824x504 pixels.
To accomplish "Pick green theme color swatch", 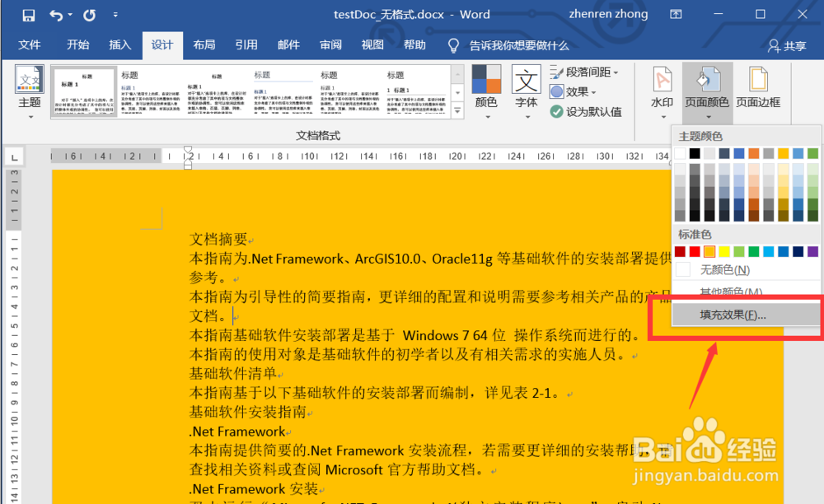I will pyautogui.click(x=813, y=153).
